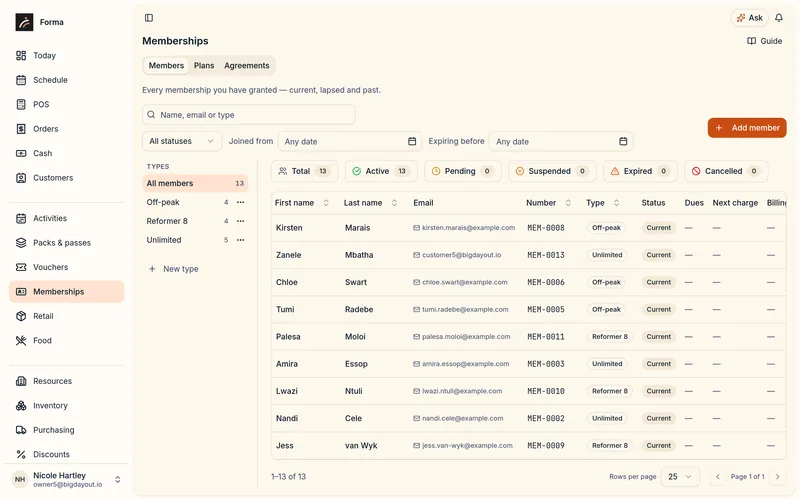Open the Lwazi Ntuli row
This screenshot has width=800, height=500.
(x=529, y=391)
